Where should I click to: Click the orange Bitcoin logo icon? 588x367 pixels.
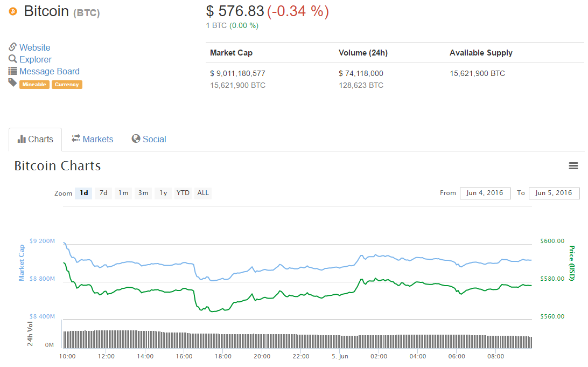coord(13,11)
